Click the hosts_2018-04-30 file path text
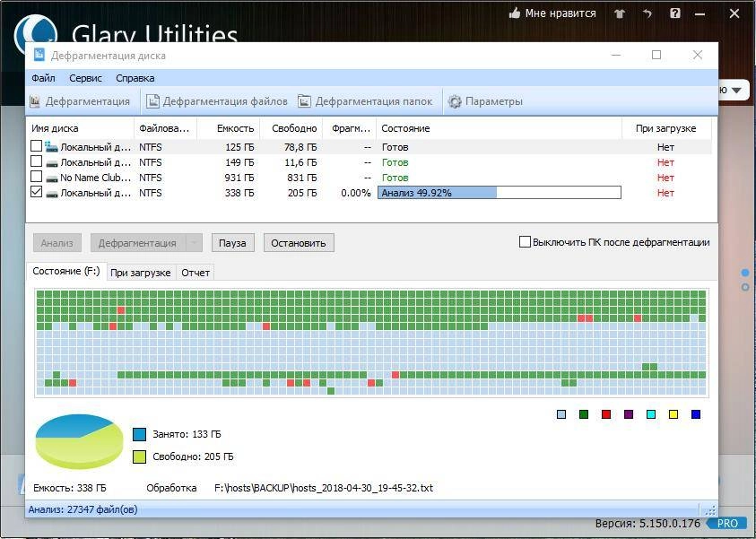The width and height of the screenshot is (756, 539). 324,488
